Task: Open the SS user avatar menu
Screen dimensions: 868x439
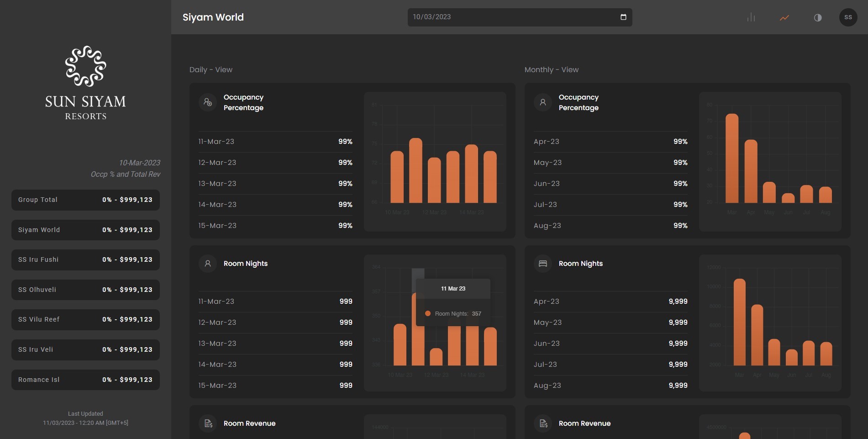Action: (x=848, y=17)
